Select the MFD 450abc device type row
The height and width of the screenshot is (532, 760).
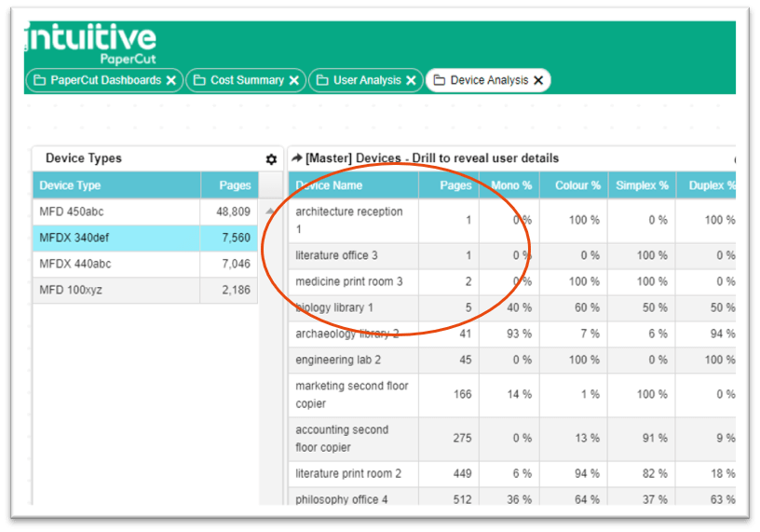(145, 211)
